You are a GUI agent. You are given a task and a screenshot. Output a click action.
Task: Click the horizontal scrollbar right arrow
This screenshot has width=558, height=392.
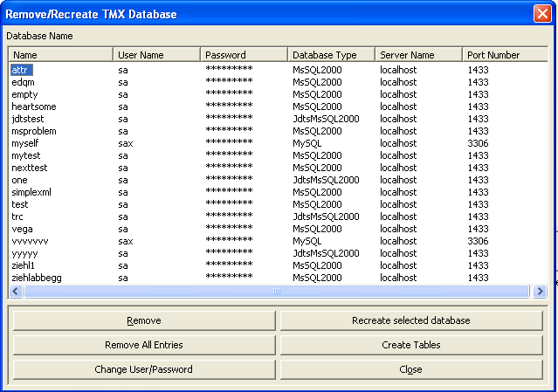click(x=540, y=292)
